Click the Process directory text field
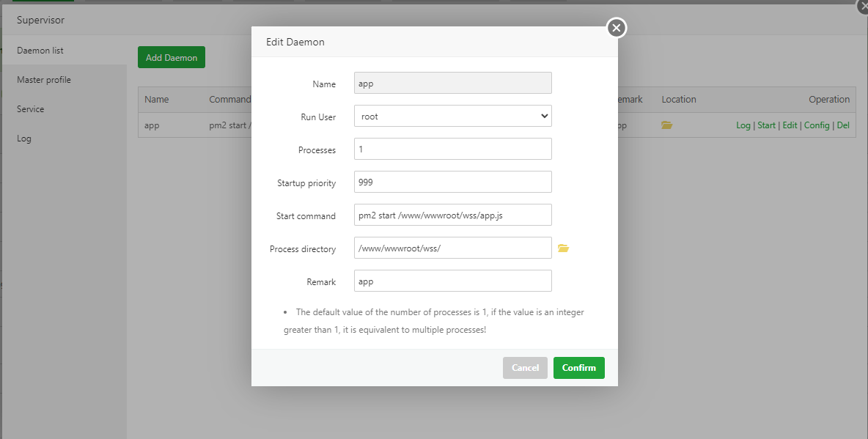 point(452,248)
